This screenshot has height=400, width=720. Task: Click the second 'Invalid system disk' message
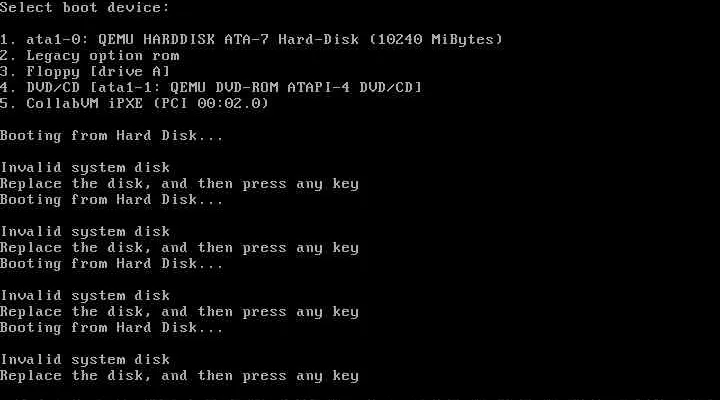(85, 232)
